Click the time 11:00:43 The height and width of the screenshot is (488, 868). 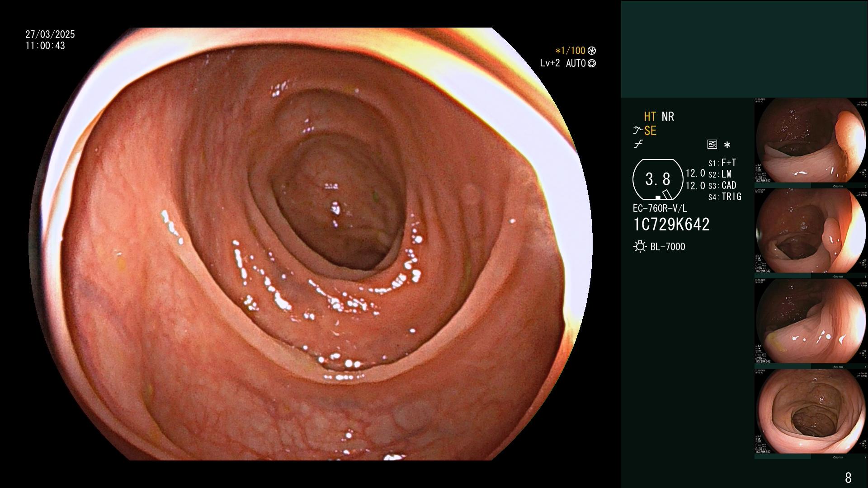pos(45,46)
